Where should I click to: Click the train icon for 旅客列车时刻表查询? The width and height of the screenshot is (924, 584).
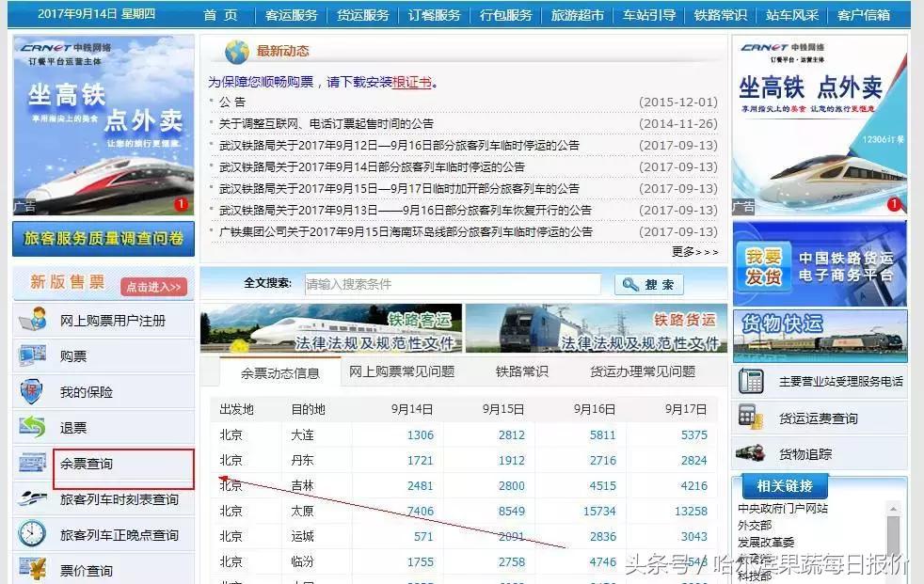33,498
